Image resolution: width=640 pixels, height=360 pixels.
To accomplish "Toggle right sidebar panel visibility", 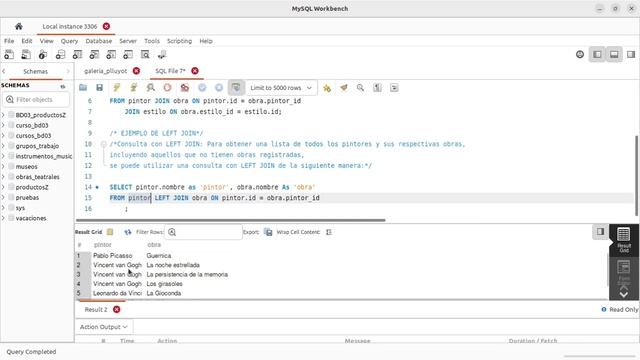I will (x=631, y=54).
